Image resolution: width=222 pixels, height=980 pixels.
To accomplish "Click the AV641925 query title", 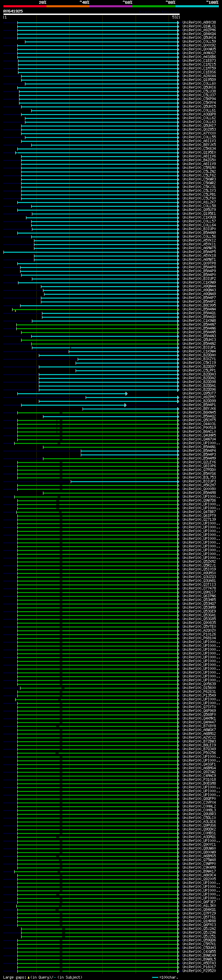I will pyautogui.click(x=13, y=11).
